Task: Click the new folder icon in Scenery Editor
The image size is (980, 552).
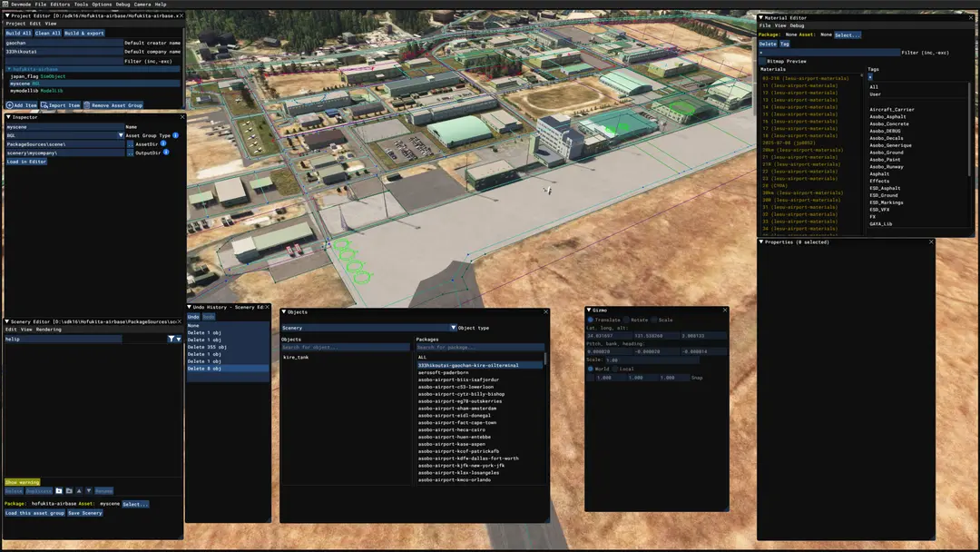Action: pos(59,491)
